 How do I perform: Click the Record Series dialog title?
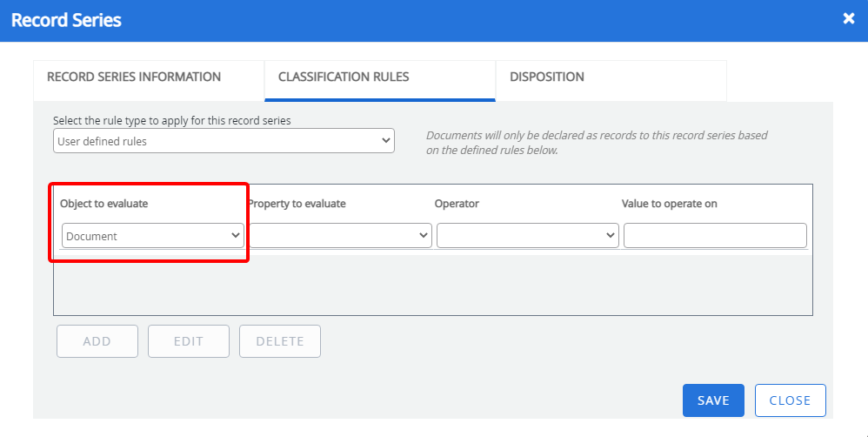(x=66, y=19)
